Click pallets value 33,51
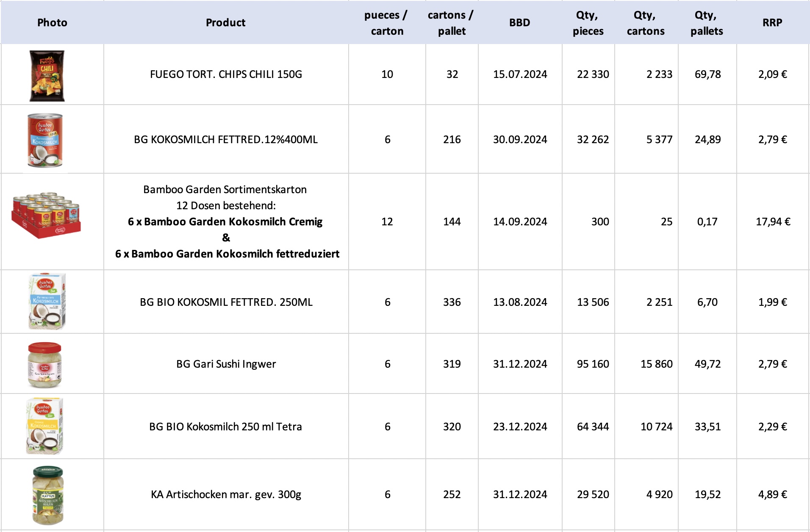The width and height of the screenshot is (810, 532). 707,427
